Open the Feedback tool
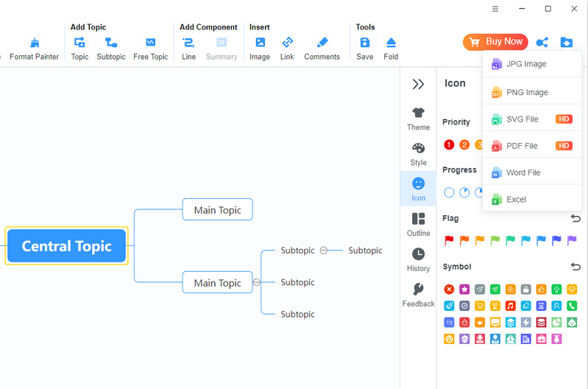 point(418,295)
